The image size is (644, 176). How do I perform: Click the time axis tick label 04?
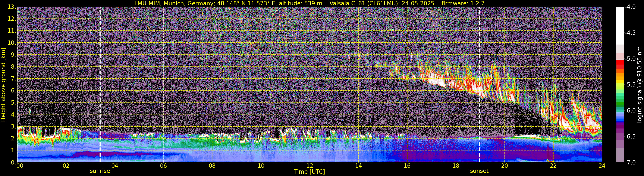click(x=115, y=166)
